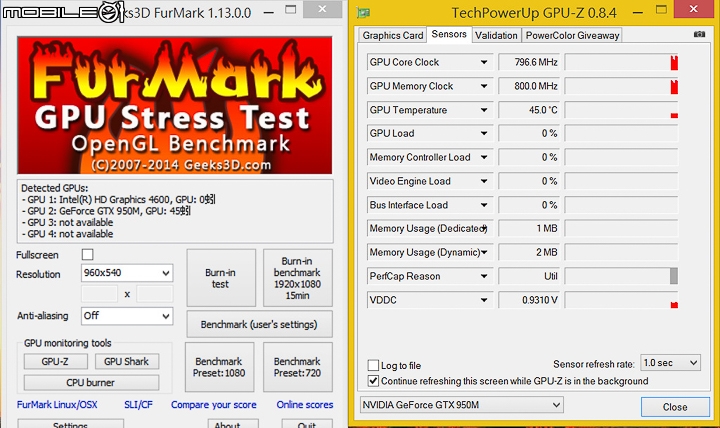Open the PerfCap Reason sensor dropdown
The width and height of the screenshot is (720, 428).
tap(484, 276)
